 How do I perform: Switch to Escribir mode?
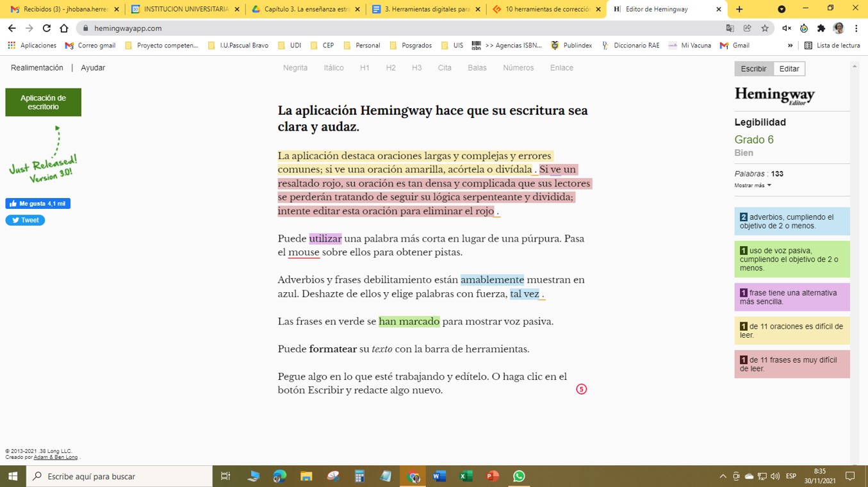[753, 69]
